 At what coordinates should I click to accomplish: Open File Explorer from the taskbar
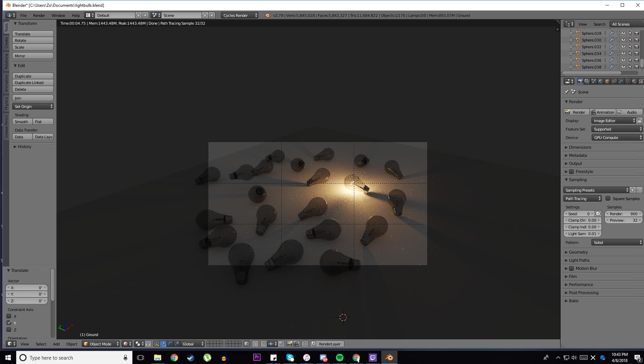tap(158, 358)
